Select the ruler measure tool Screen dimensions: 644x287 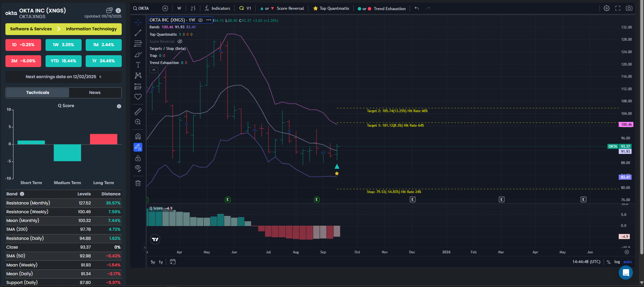[x=138, y=111]
